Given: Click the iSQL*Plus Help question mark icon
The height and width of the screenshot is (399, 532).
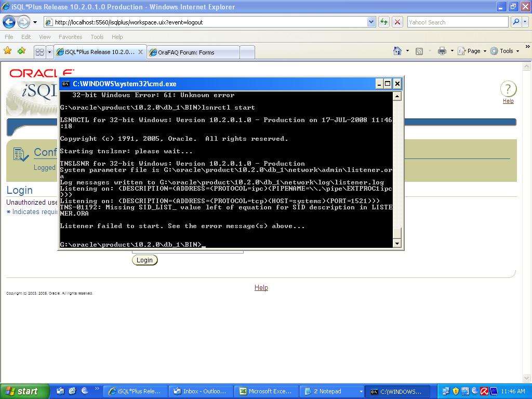Looking at the screenshot, I should pos(508,89).
